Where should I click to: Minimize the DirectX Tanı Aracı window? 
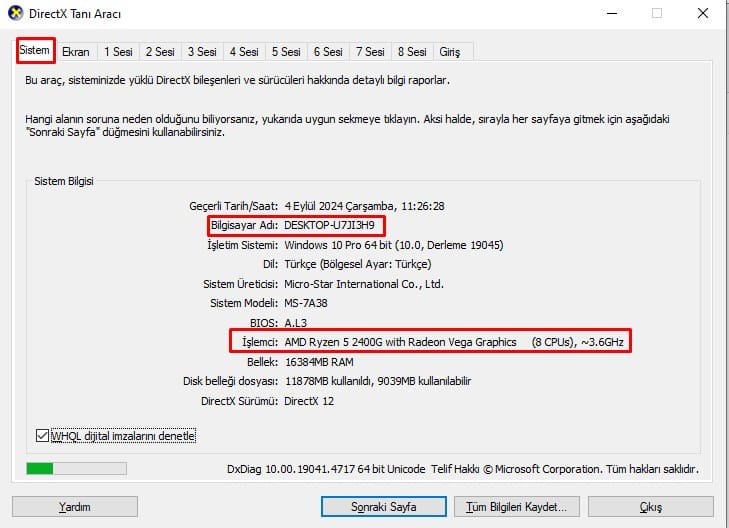pos(611,14)
